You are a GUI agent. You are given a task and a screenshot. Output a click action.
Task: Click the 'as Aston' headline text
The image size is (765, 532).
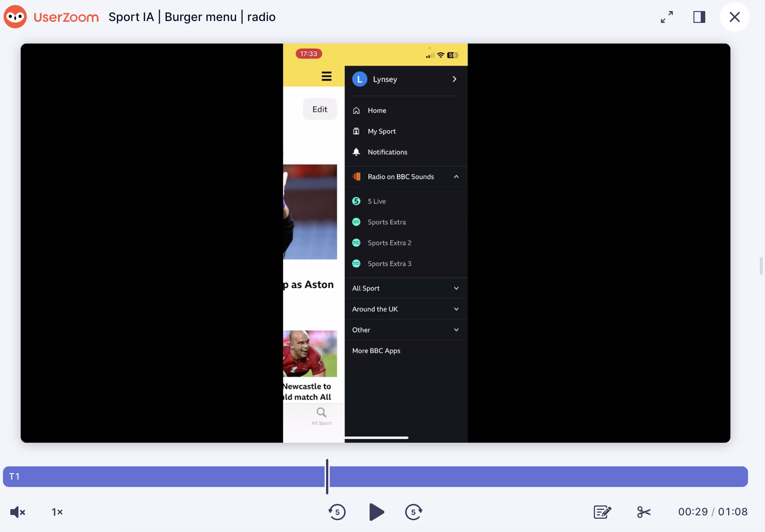click(312, 284)
